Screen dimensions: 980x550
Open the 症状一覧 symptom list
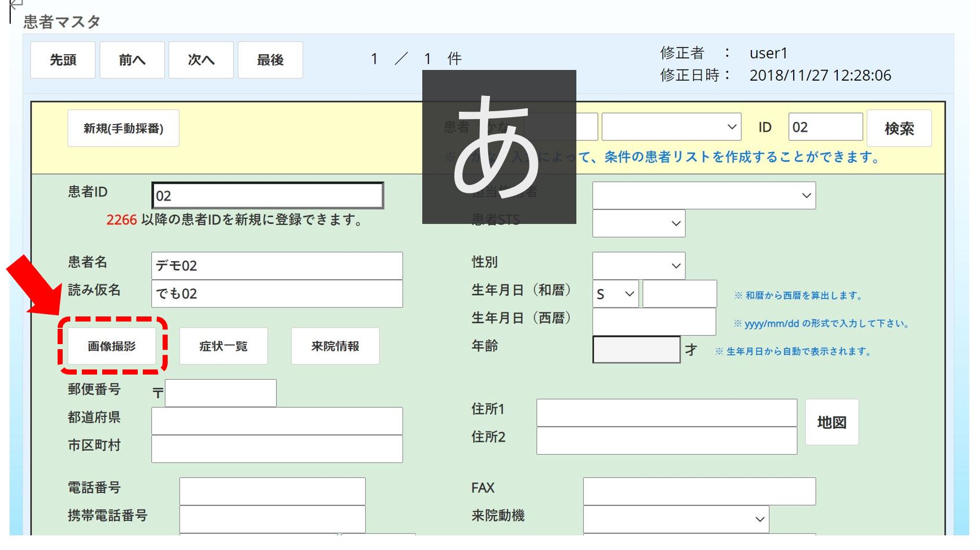[x=224, y=346]
